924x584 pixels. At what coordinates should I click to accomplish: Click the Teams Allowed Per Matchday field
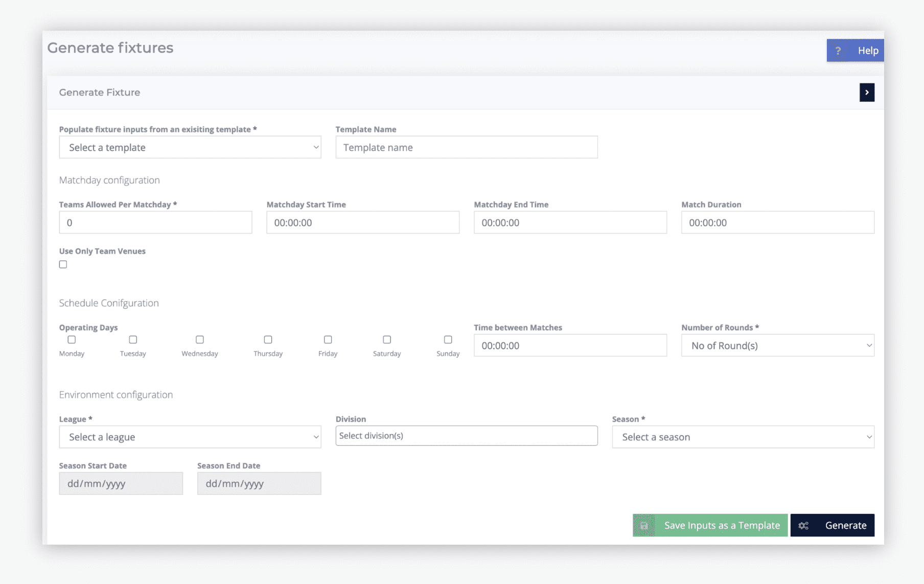[155, 222]
